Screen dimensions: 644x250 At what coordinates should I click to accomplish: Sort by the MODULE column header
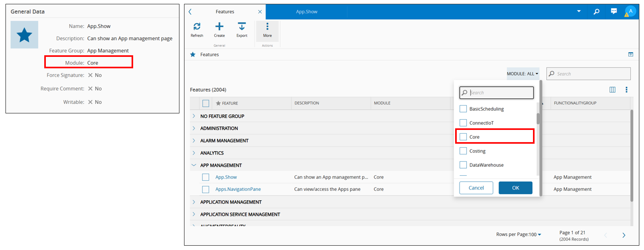pyautogui.click(x=382, y=103)
